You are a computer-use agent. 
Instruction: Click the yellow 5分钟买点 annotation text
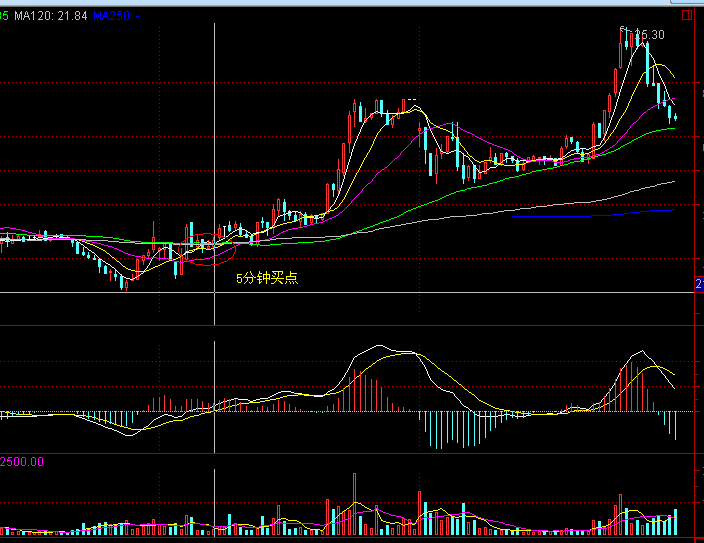coord(266,278)
